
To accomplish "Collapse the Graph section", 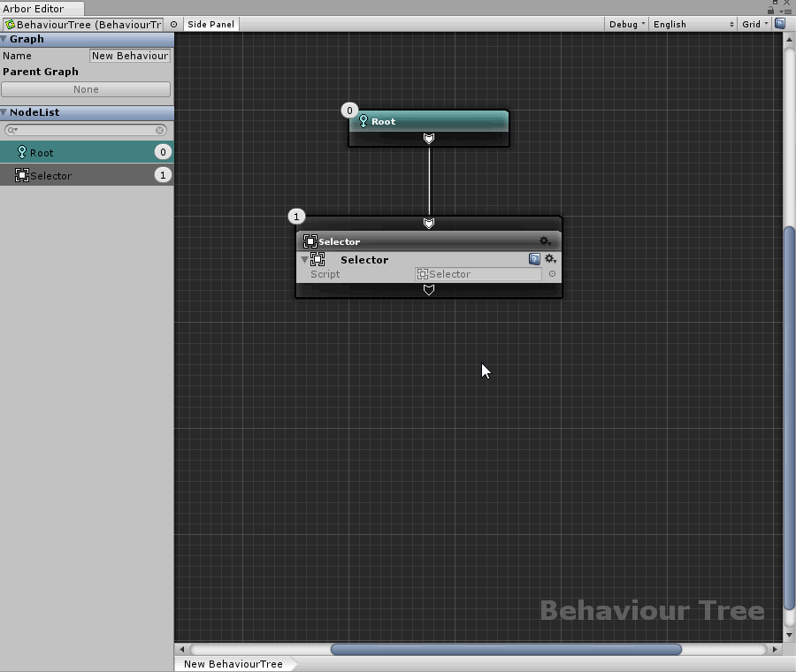I will pyautogui.click(x=4, y=39).
